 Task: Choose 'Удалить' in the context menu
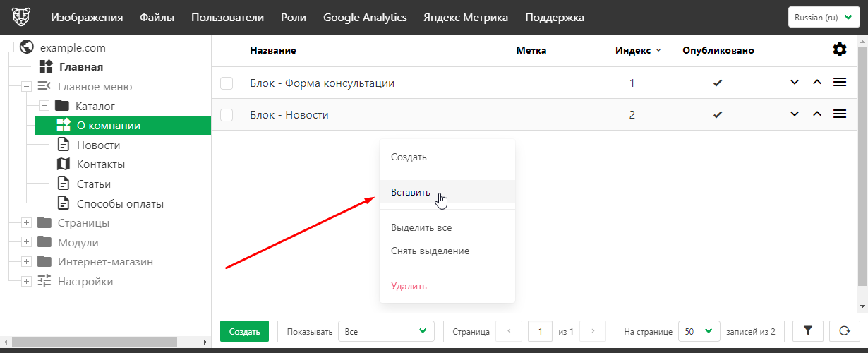point(409,286)
